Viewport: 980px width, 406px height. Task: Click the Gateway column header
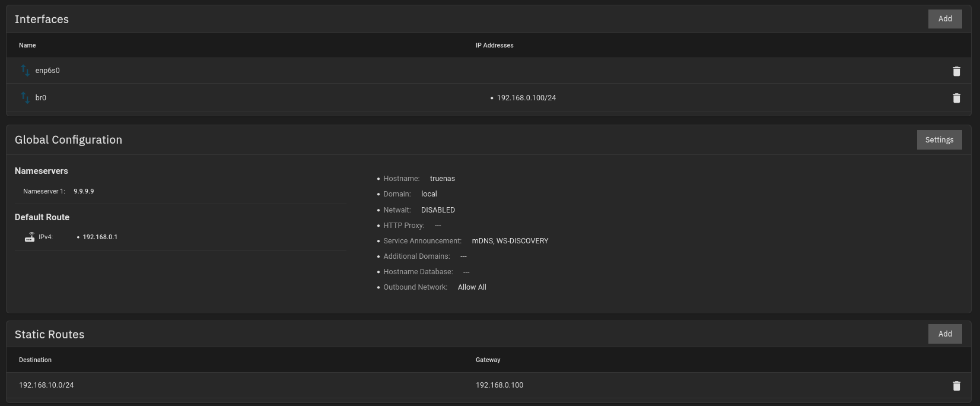488,360
